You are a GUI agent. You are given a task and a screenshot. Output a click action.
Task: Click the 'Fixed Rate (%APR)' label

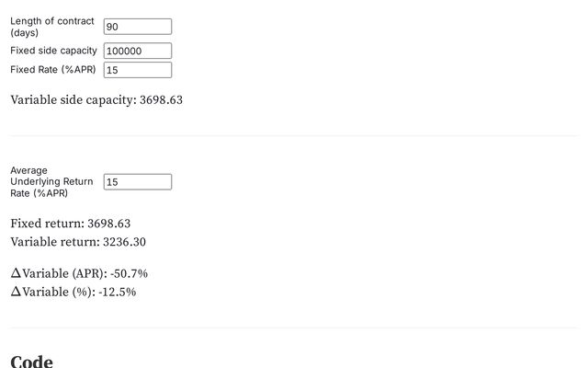point(52,70)
